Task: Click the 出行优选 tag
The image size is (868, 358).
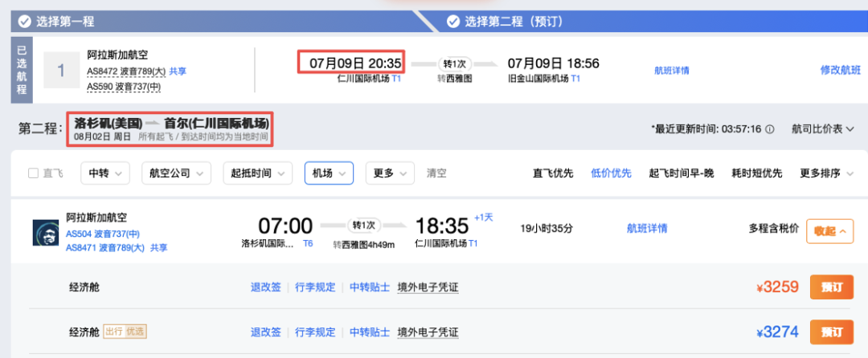Action: [x=125, y=332]
